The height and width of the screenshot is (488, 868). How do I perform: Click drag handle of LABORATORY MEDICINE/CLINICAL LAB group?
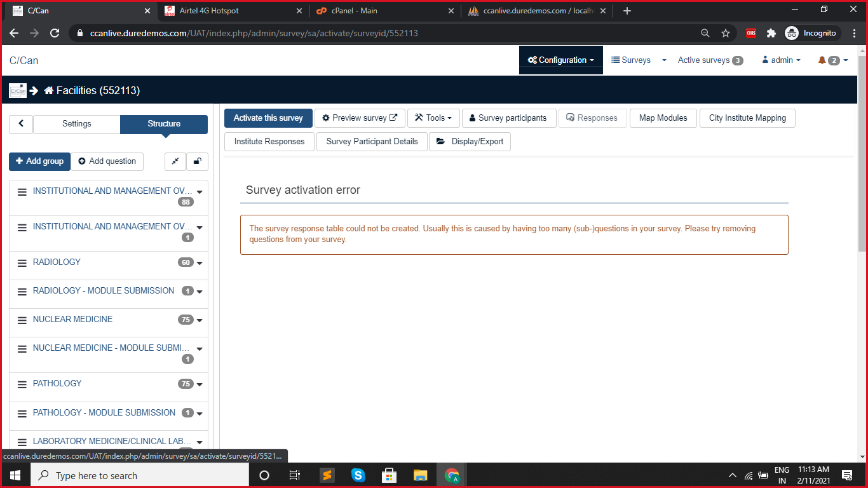point(22,442)
